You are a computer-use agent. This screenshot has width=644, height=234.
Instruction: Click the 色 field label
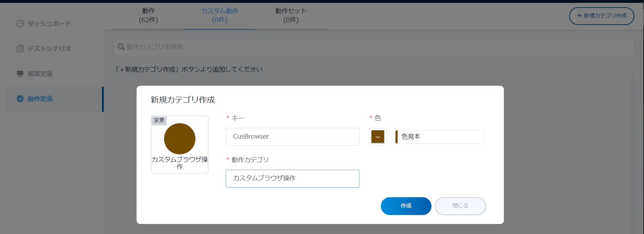pyautogui.click(x=378, y=118)
